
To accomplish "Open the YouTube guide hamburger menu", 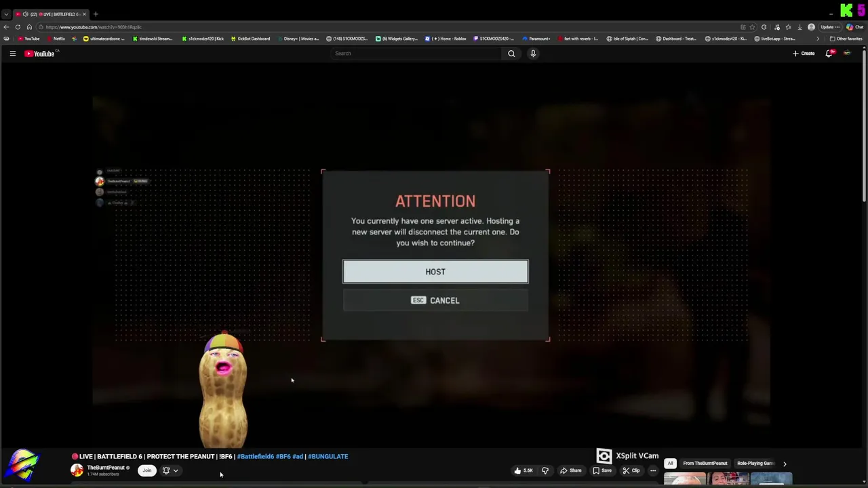I will (12, 54).
